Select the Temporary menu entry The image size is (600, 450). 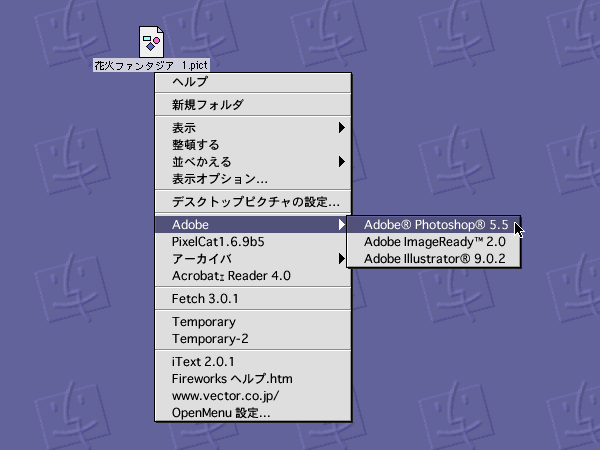pos(253,322)
